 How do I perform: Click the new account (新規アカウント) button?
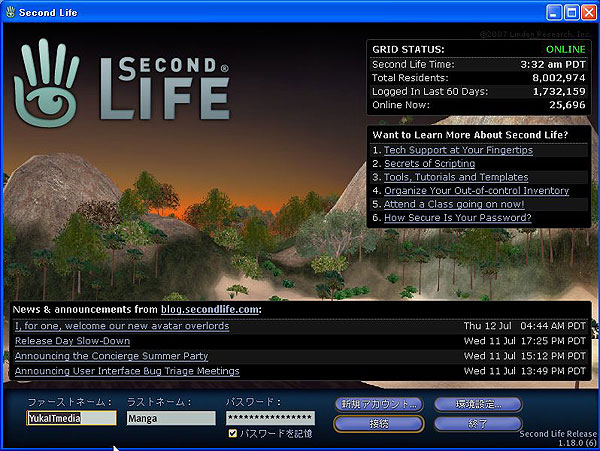click(x=378, y=404)
